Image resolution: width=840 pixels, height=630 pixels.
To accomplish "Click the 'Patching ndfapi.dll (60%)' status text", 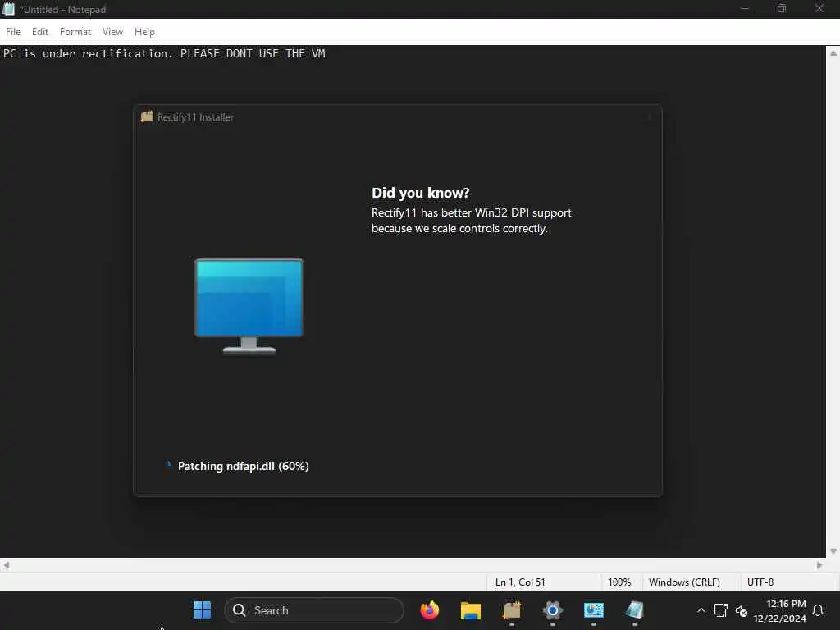I will 243,466.
